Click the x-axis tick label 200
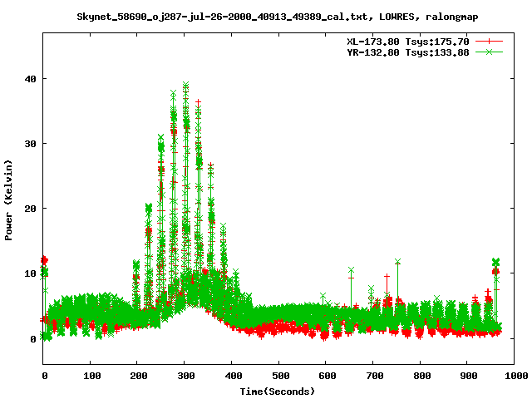The image size is (532, 399). click(x=139, y=376)
